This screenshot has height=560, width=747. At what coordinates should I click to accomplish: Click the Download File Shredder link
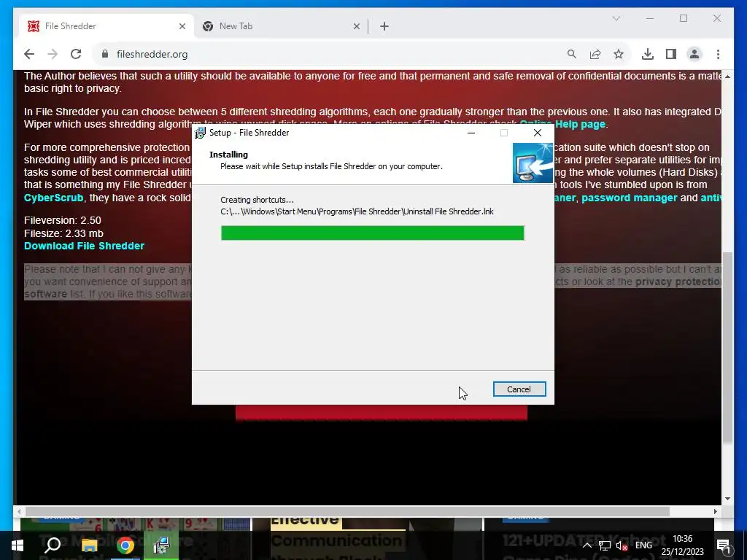click(x=84, y=246)
